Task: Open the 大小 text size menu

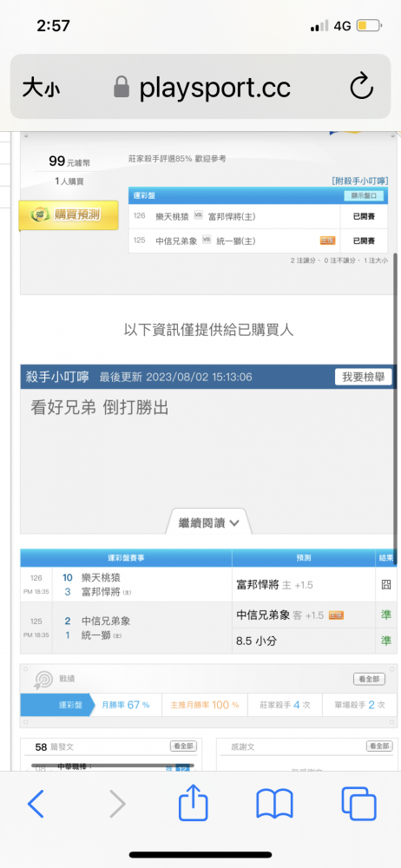Action: tap(41, 88)
